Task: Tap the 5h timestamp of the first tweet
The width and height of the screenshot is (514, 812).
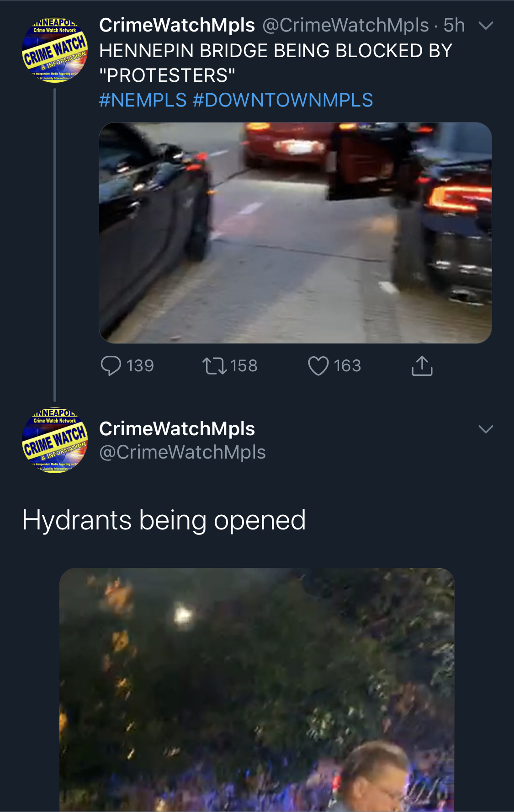Action: [454, 26]
